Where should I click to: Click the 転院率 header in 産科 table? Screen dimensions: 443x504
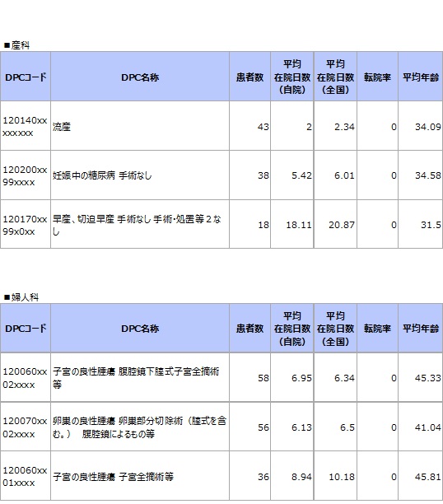pyautogui.click(x=377, y=77)
